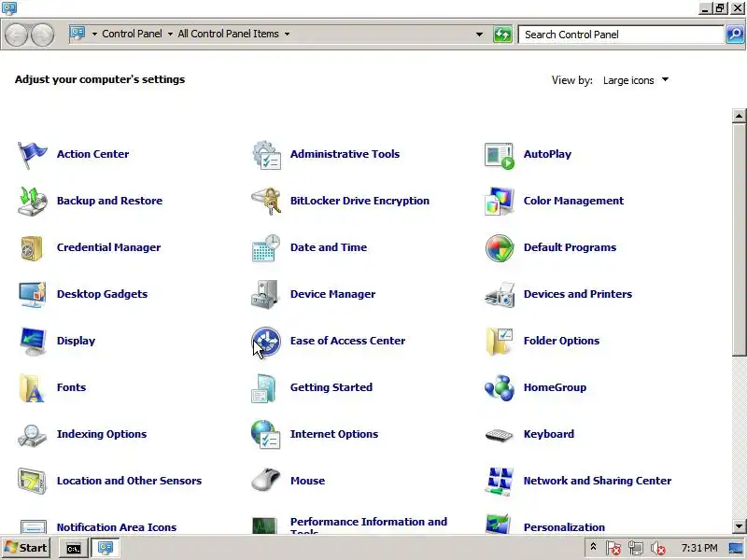The image size is (747, 560).
Task: Select All Control Panel Items breadcrumb
Action: pyautogui.click(x=228, y=34)
